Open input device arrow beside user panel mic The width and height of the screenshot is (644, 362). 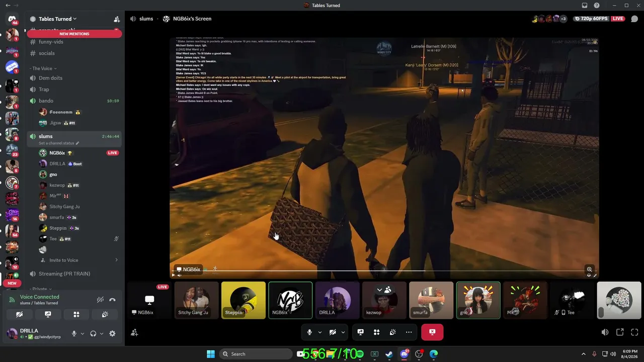pos(82,333)
